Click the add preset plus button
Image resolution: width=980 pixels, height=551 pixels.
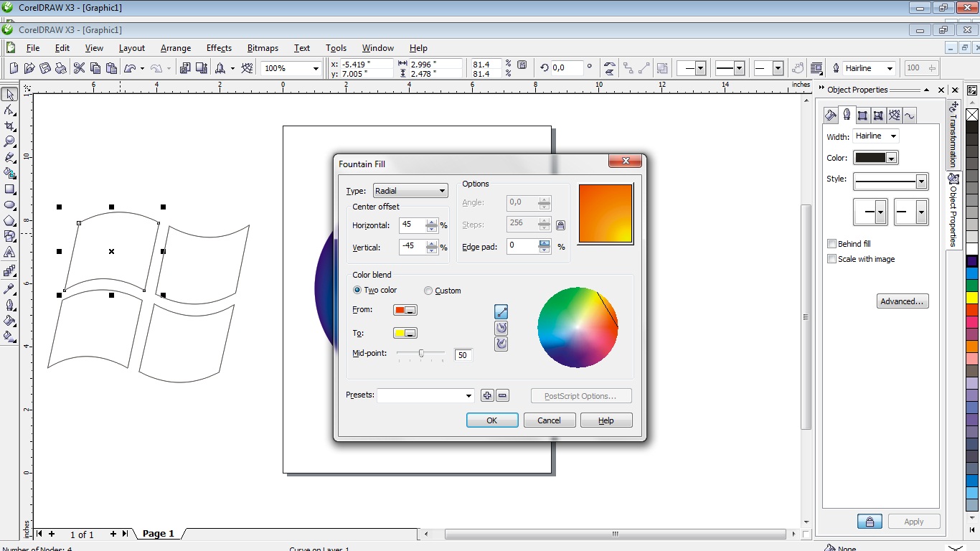(x=487, y=395)
